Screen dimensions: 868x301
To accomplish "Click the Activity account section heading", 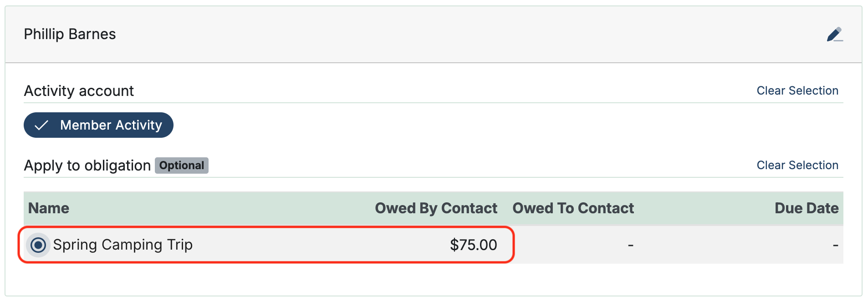I will tap(79, 91).
